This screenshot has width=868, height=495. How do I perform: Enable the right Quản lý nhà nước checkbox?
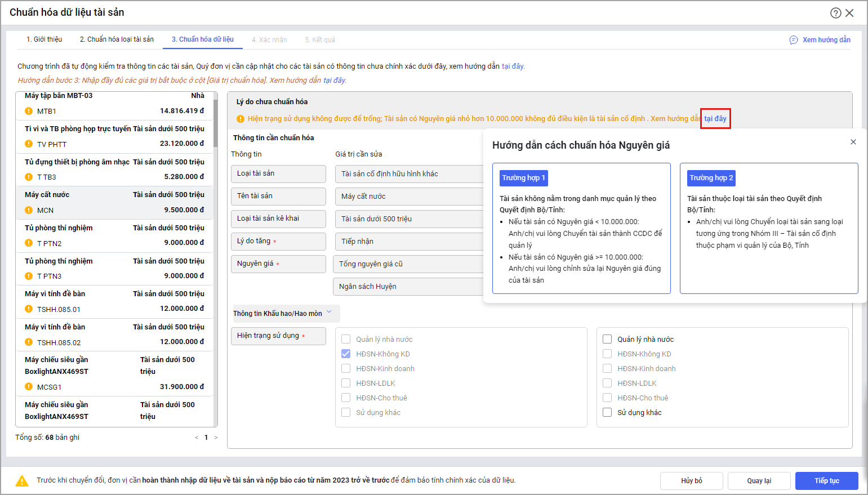pos(607,339)
